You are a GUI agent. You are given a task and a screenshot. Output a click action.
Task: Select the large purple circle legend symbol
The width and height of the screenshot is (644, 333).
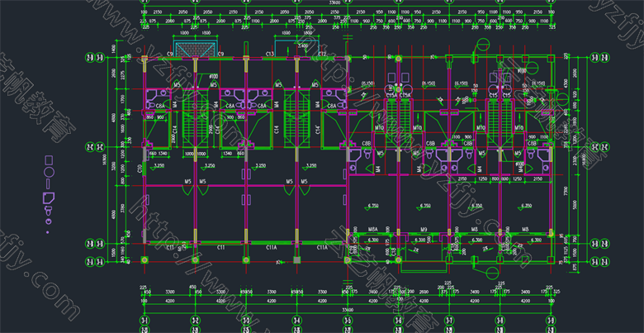pos(48,173)
